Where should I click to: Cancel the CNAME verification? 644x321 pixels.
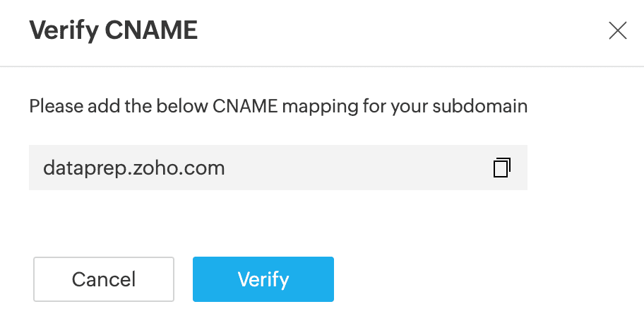pos(104,279)
